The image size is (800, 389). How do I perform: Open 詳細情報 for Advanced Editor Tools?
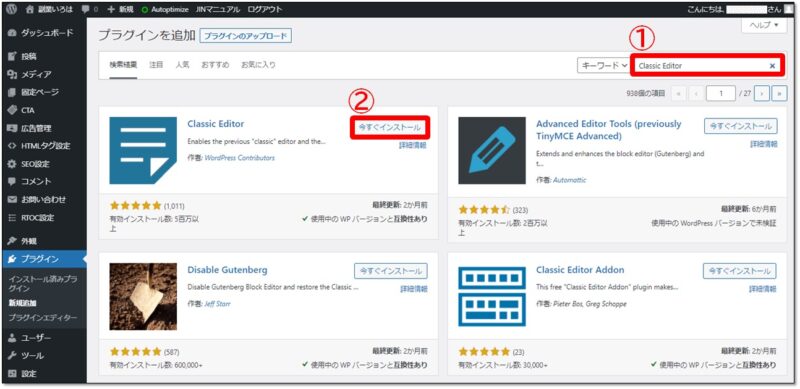click(x=763, y=144)
